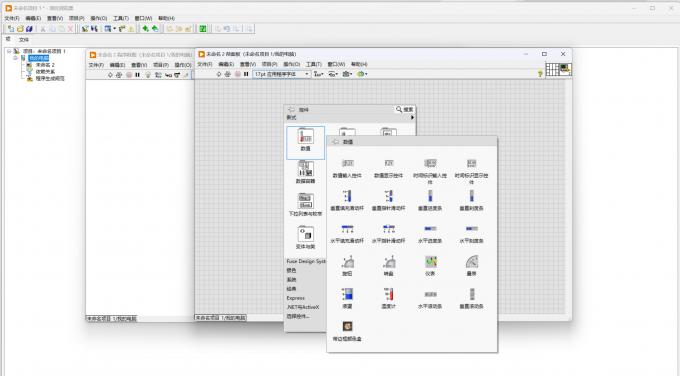Select the meter (仪表) icon
This screenshot has width=680, height=376.
(430, 262)
